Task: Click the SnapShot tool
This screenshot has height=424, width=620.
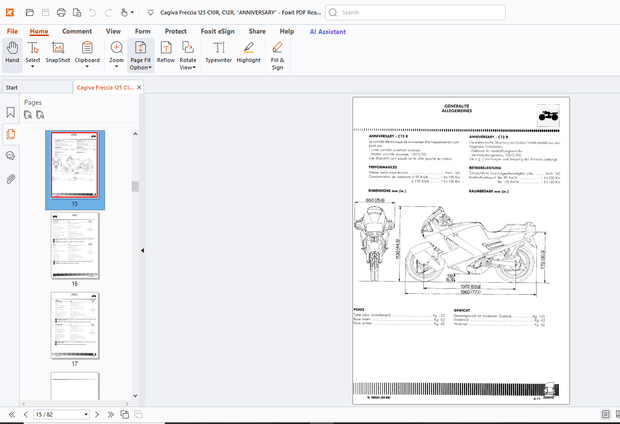Action: pos(58,52)
